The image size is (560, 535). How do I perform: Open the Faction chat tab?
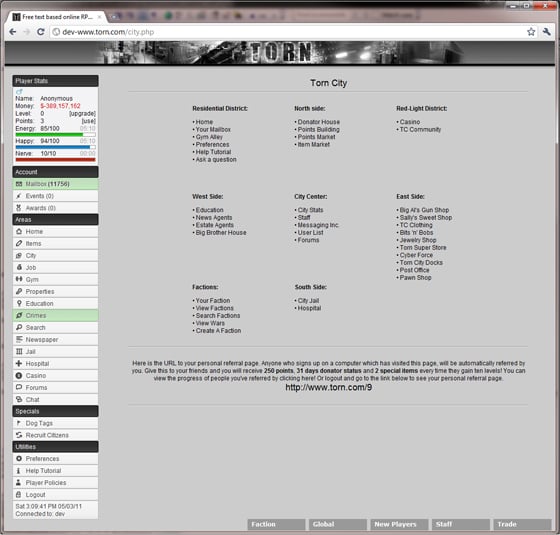coord(276,524)
